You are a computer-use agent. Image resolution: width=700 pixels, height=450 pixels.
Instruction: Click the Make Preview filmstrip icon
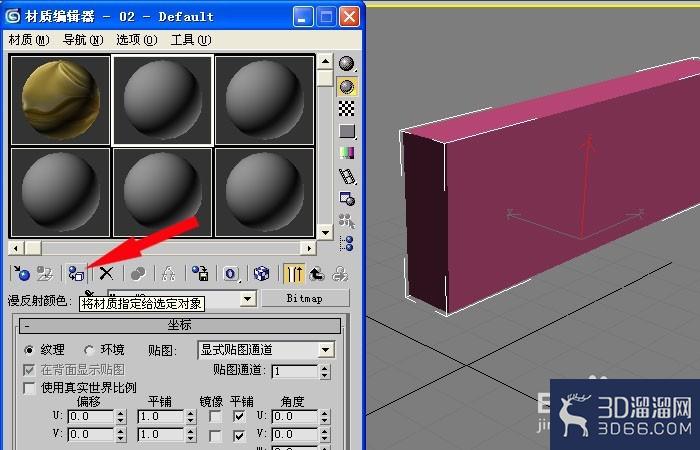[347, 176]
